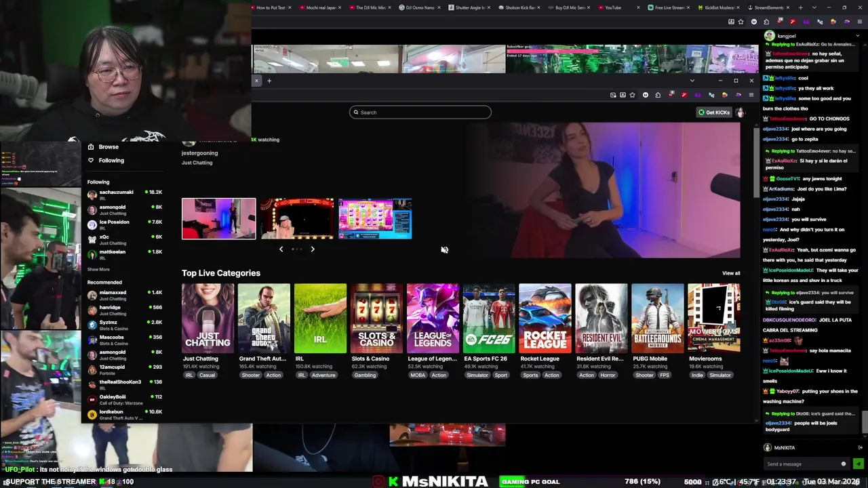This screenshot has height=488, width=868.
Task: Open the chat emote picker icon
Action: point(844,464)
